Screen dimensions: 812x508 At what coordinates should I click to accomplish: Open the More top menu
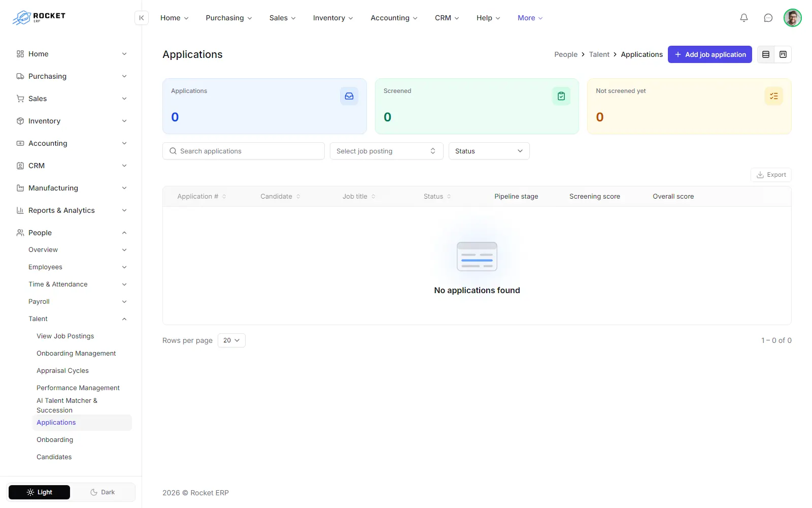click(530, 18)
